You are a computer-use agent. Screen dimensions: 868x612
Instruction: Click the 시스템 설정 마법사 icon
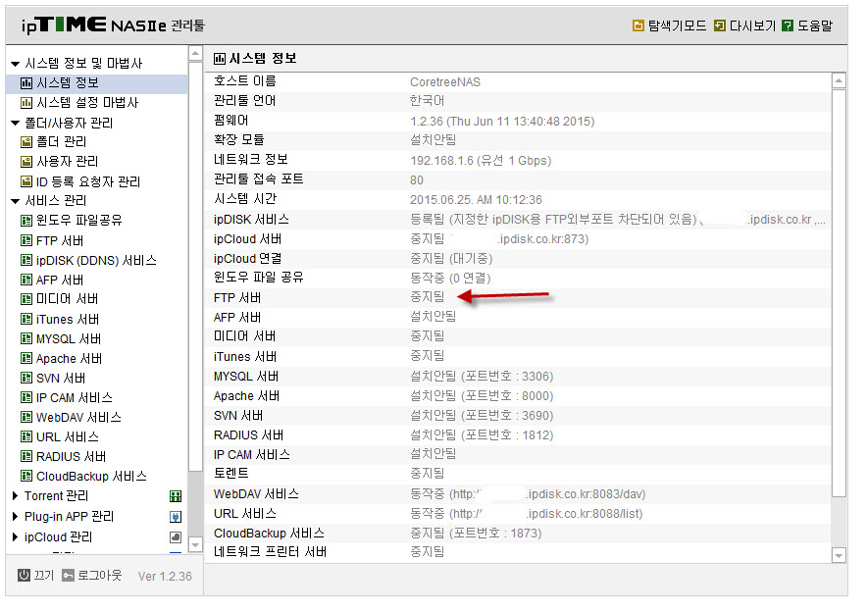click(26, 103)
